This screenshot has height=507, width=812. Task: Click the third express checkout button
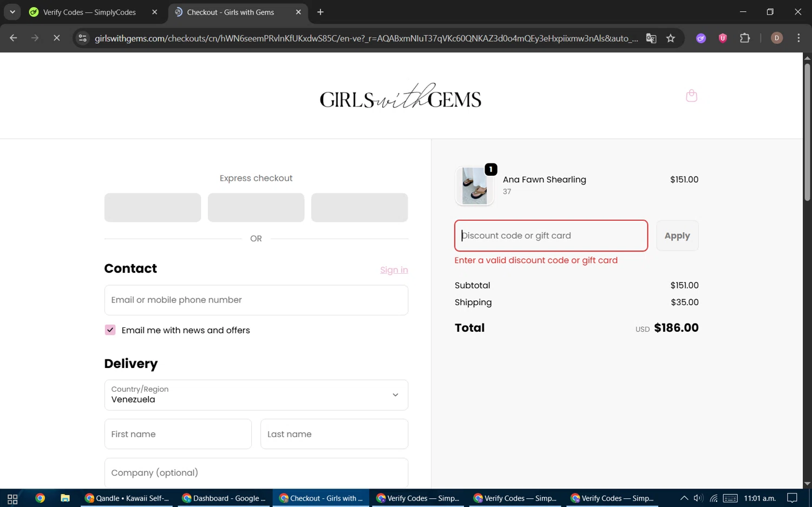pyautogui.click(x=359, y=208)
